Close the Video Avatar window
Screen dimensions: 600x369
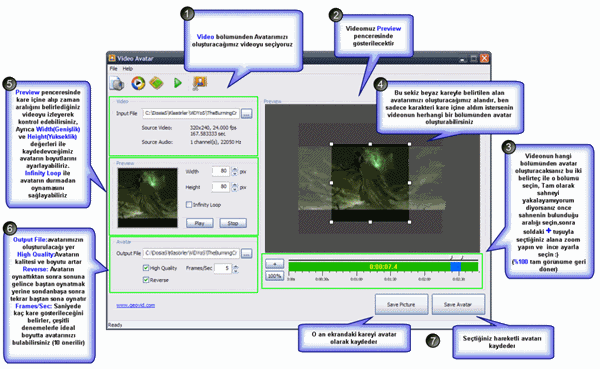coord(484,59)
